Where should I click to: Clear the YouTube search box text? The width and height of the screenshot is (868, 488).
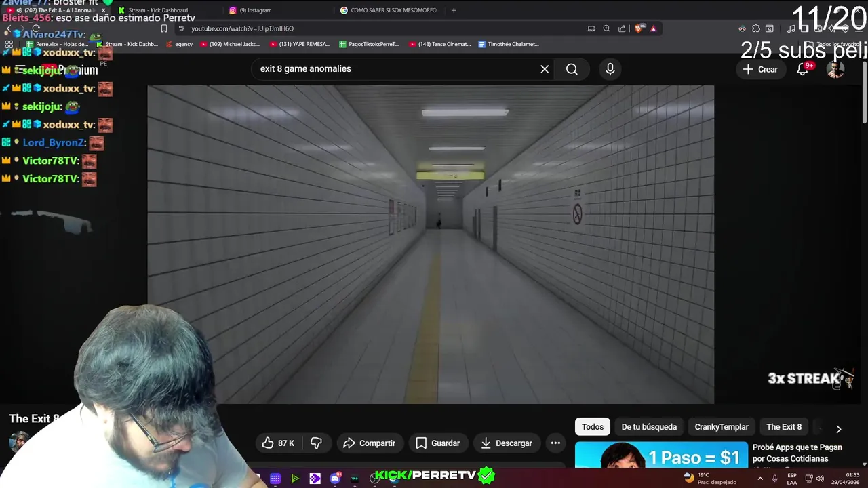[545, 69]
